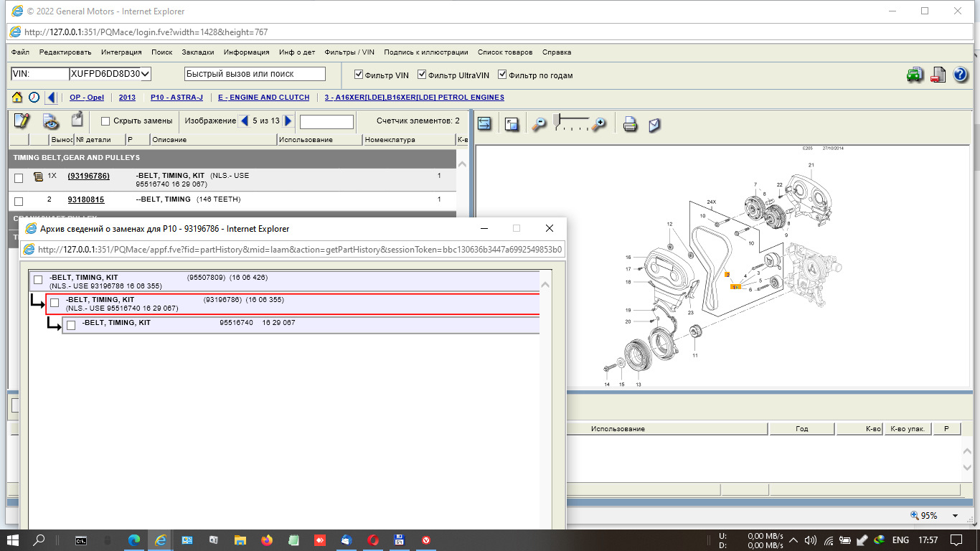Image resolution: width=980 pixels, height=551 pixels.
Task: Toggle the Фильтр по годам checkbox
Action: tap(502, 75)
